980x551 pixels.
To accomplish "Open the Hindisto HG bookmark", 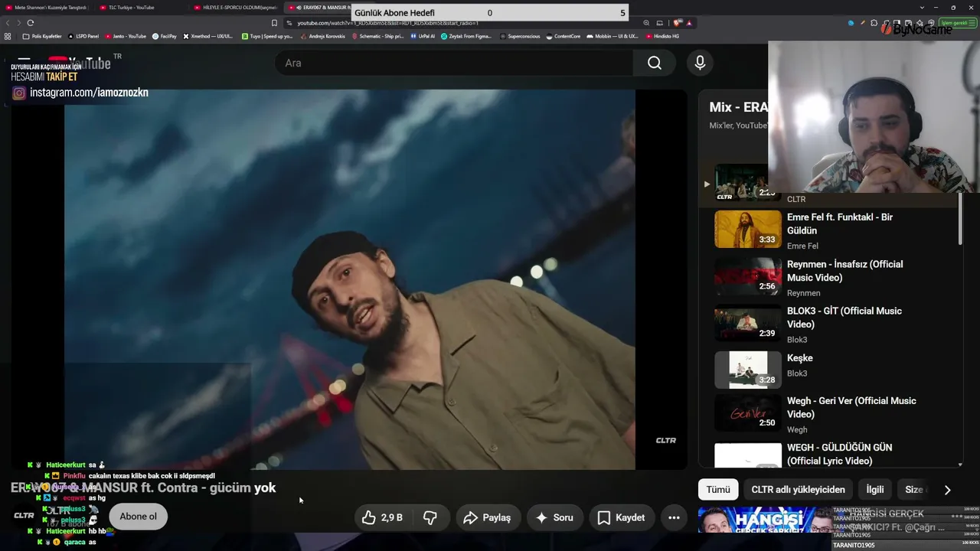I will point(663,36).
